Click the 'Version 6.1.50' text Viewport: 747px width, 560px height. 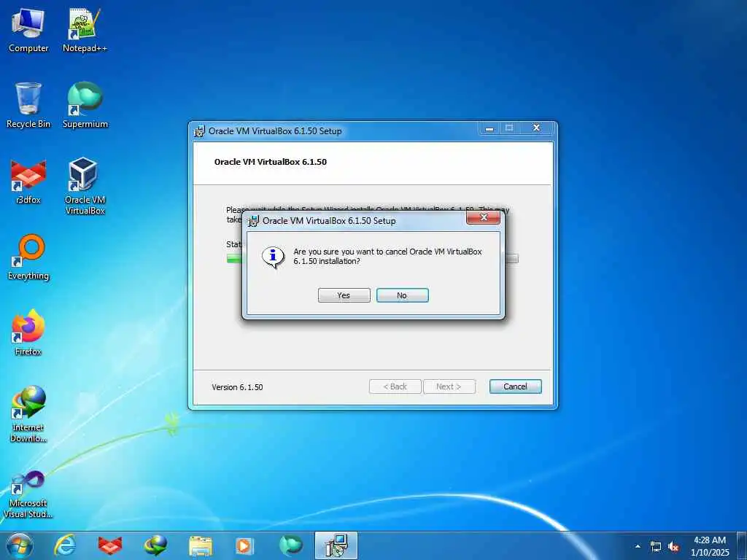237,387
